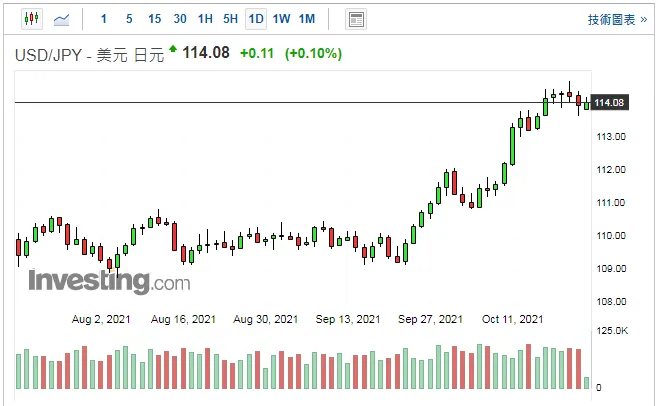Viewport: 658px width, 406px height.
Task: Click the Sep 13, 2021 date label
Action: (348, 320)
